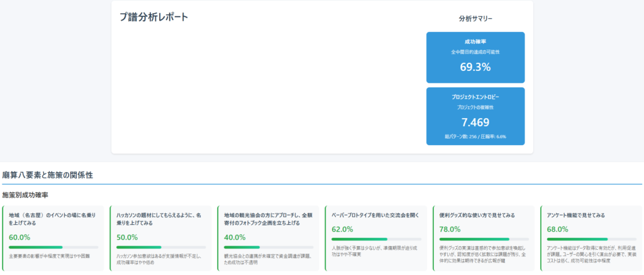Click the 廟算八要素と施策の関係性 section heading

(48, 175)
